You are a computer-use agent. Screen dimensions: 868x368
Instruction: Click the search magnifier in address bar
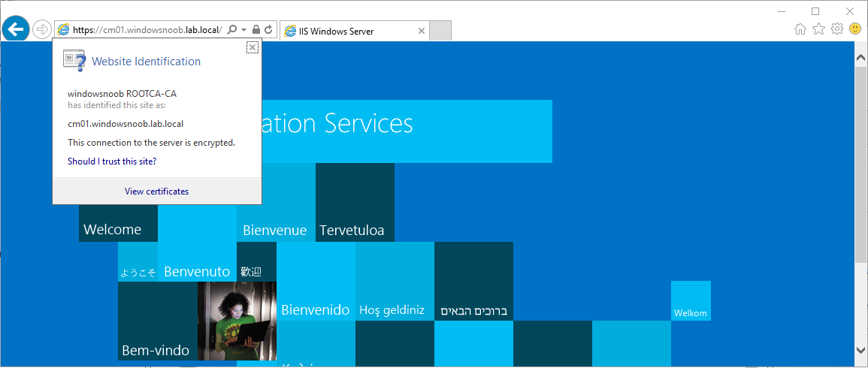(x=232, y=30)
